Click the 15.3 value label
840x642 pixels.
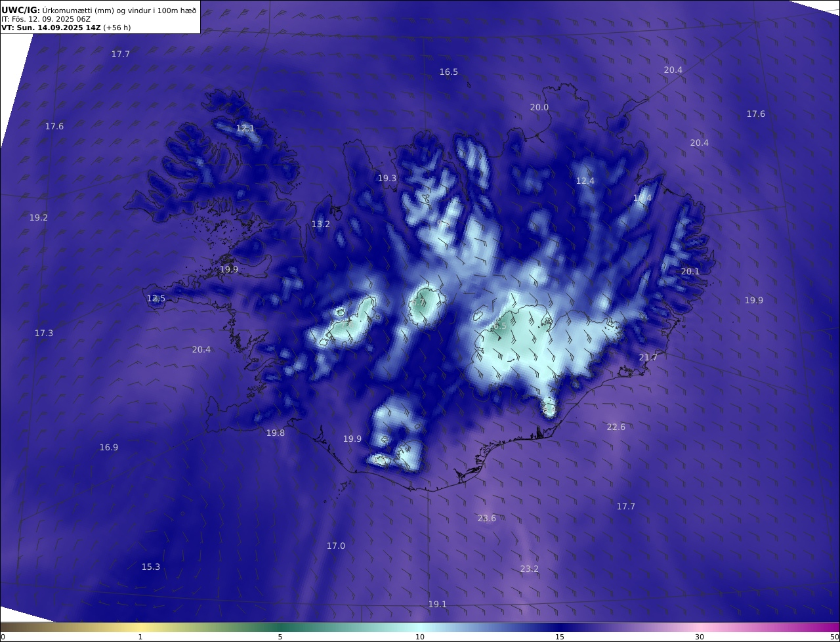151,567
